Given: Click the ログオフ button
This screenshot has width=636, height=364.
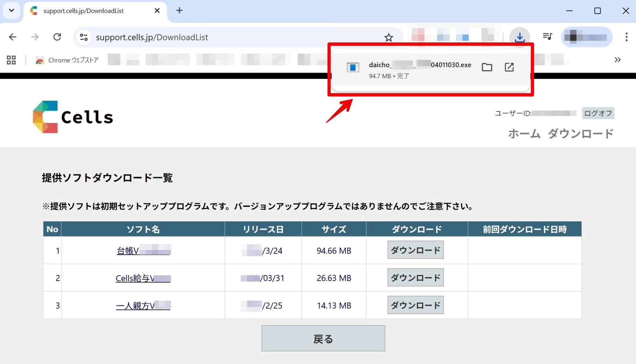Looking at the screenshot, I should pos(598,113).
